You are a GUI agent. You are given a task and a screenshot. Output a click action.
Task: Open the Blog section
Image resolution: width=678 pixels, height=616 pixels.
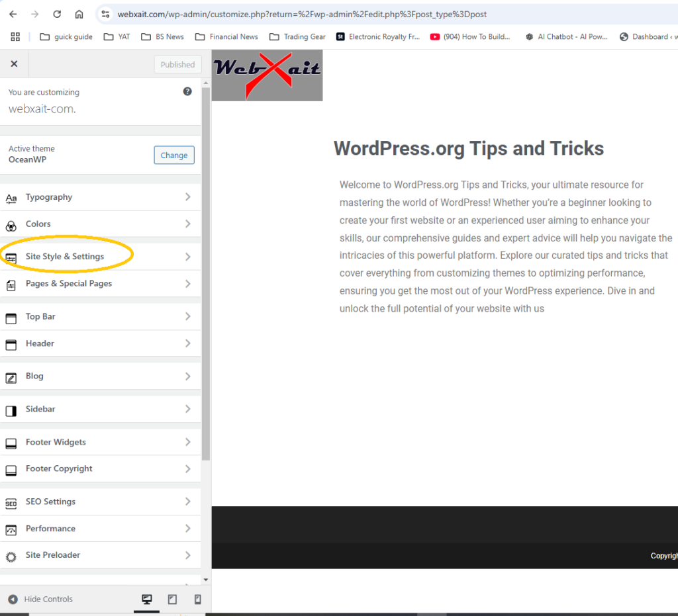[x=101, y=376]
